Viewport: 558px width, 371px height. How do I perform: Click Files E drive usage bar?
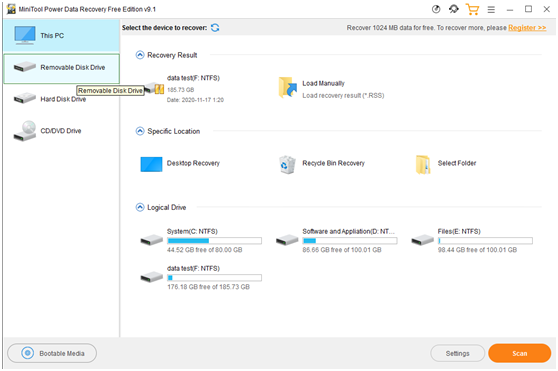click(x=485, y=241)
